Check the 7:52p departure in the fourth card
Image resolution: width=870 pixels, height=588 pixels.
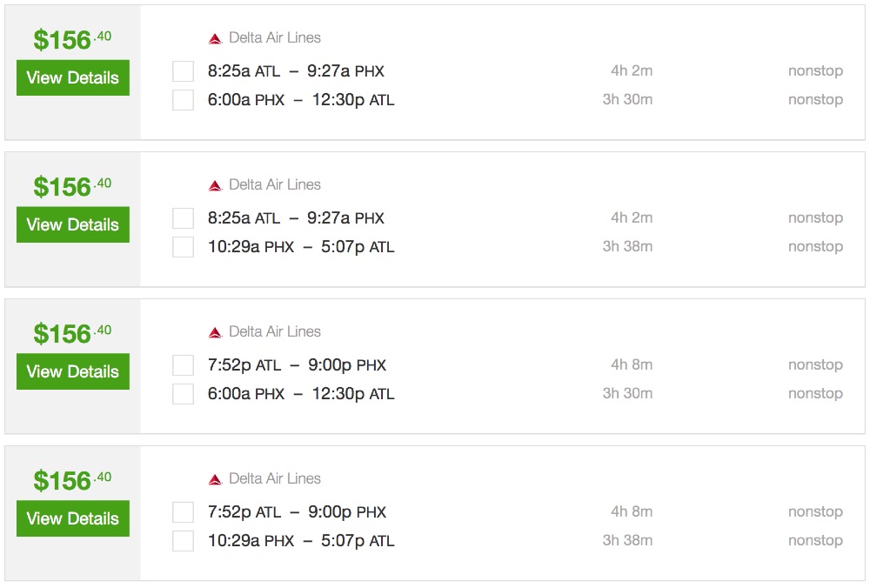tap(183, 511)
